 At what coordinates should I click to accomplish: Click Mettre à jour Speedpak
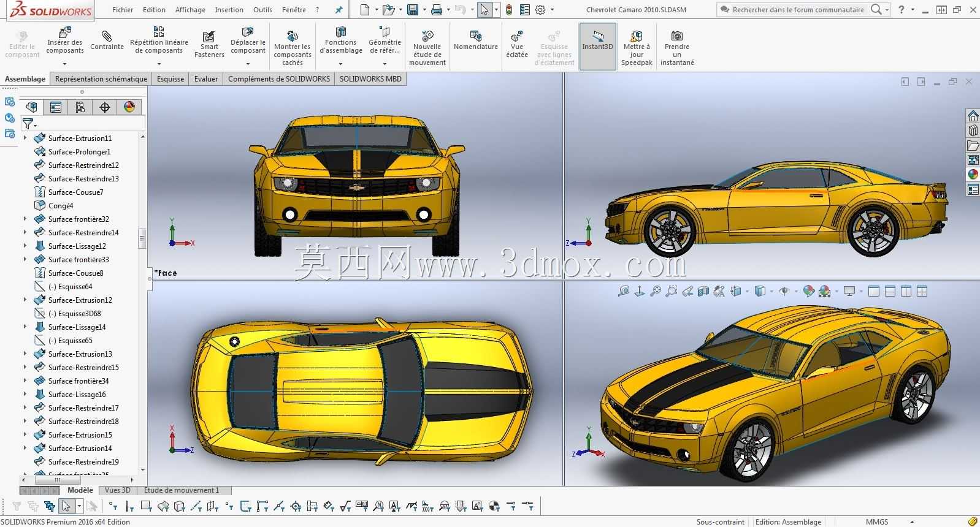coord(637,48)
